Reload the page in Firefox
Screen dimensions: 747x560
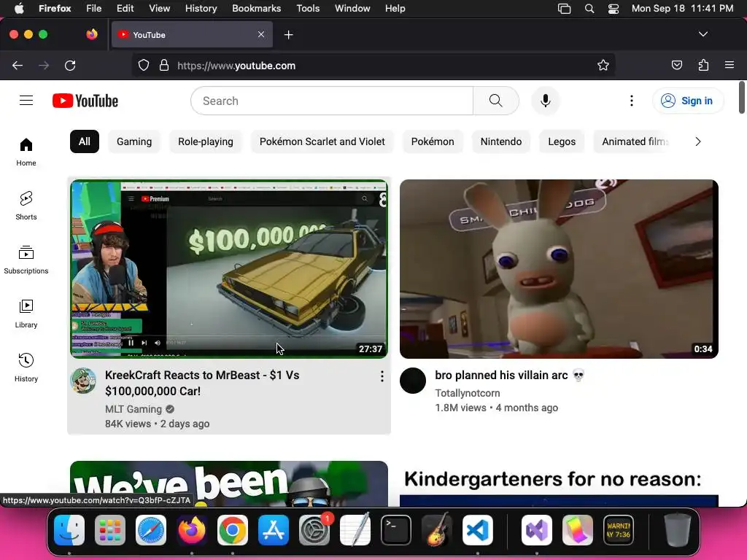(70, 65)
